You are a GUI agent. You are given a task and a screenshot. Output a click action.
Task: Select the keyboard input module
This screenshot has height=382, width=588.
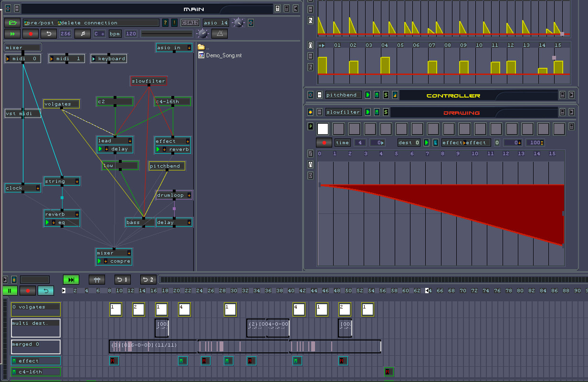coord(109,59)
